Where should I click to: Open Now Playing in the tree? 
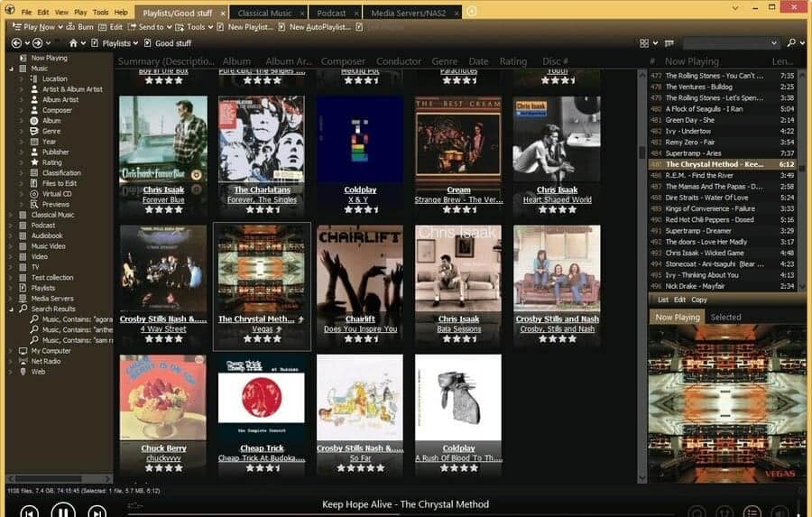click(43, 58)
